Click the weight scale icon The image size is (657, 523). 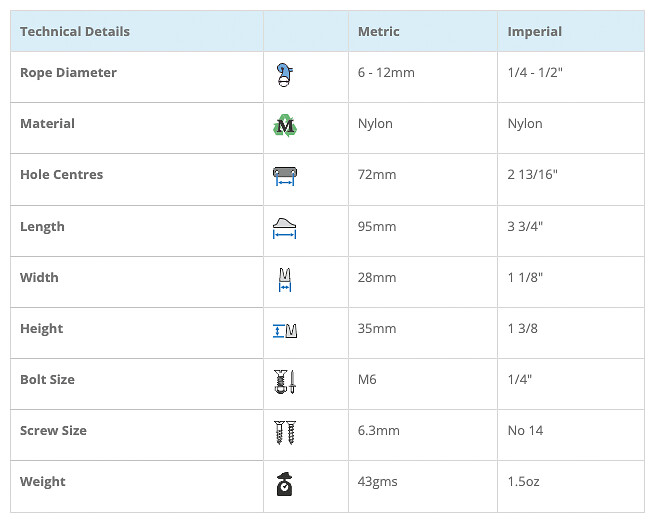click(x=285, y=484)
